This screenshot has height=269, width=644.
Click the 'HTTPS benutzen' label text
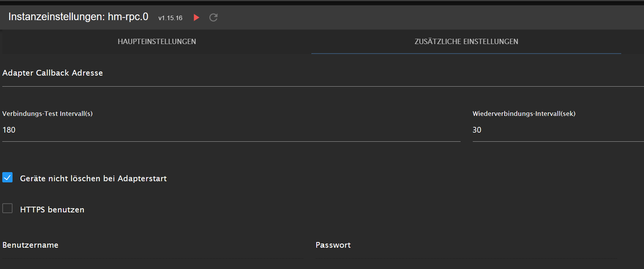tap(52, 210)
